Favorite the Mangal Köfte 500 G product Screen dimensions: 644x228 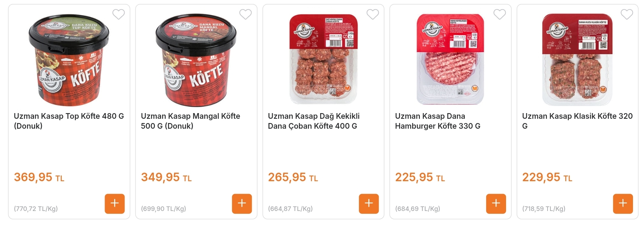[245, 15]
